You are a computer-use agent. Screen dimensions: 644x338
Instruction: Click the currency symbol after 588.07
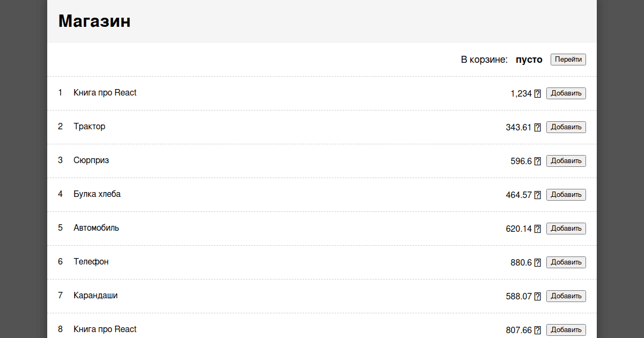coord(538,297)
